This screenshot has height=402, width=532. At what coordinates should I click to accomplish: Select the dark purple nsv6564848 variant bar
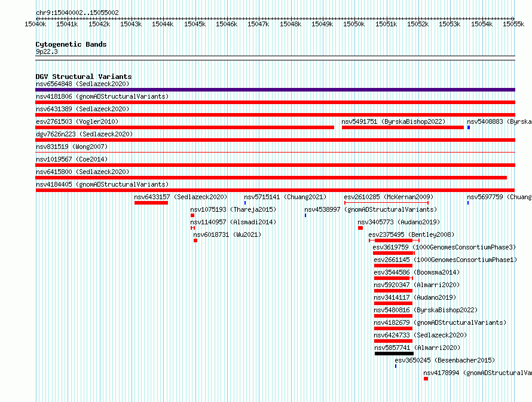pos(275,90)
